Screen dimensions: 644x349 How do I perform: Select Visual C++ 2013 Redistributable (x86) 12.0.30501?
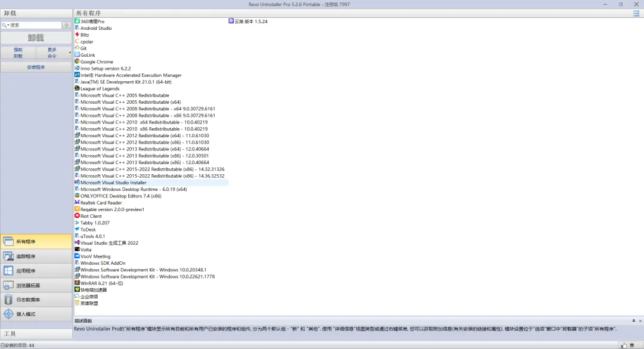[144, 156]
